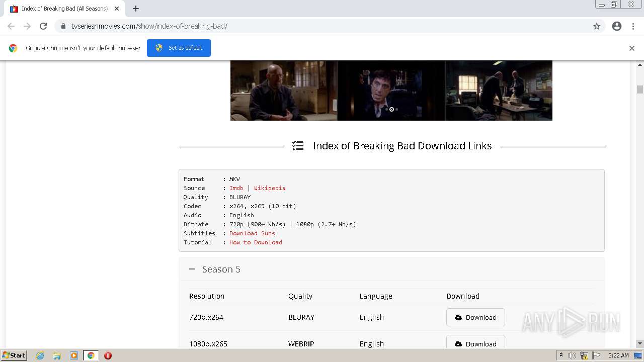This screenshot has width=644, height=362.
Task: Click Set as default button
Action: pyautogui.click(x=179, y=48)
